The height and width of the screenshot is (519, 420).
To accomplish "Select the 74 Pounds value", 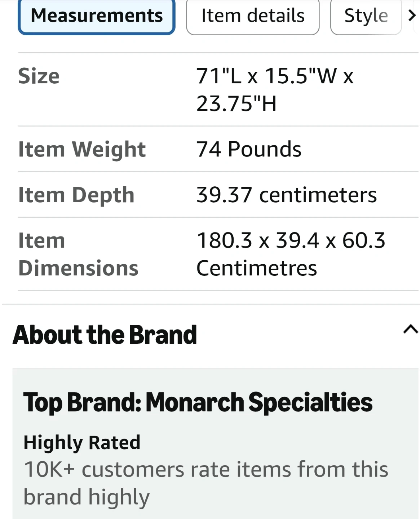I will point(249,149).
